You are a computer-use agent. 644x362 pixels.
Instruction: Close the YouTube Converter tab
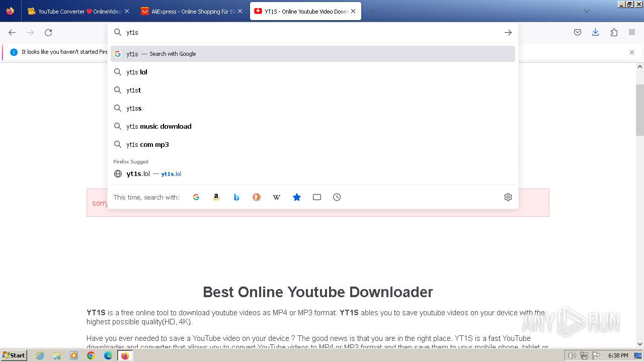[x=127, y=11]
